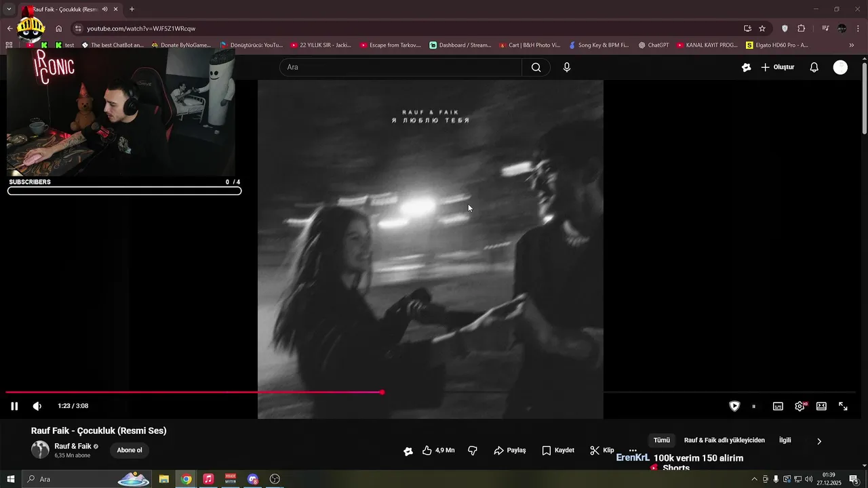Click the address bar URL
The height and width of the screenshot is (488, 868).
click(x=141, y=28)
